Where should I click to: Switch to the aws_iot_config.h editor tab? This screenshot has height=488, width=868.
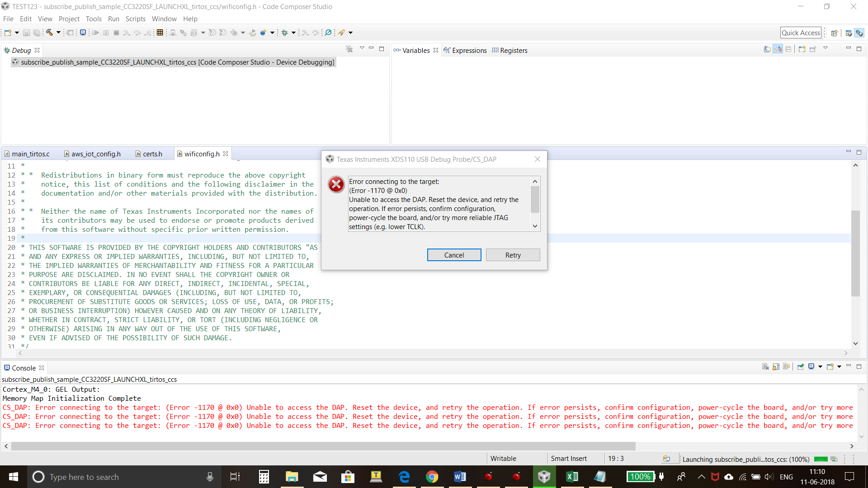[96, 154]
